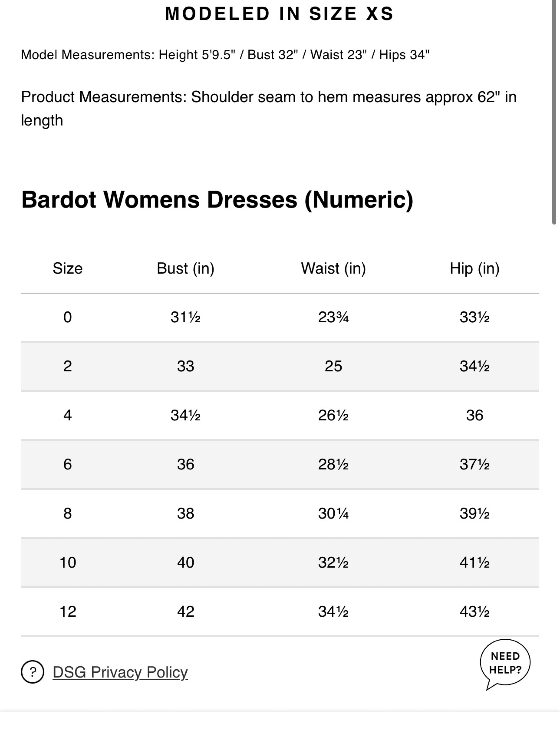The height and width of the screenshot is (747, 560).
Task: Click the Bust (in) column header
Action: [186, 269]
